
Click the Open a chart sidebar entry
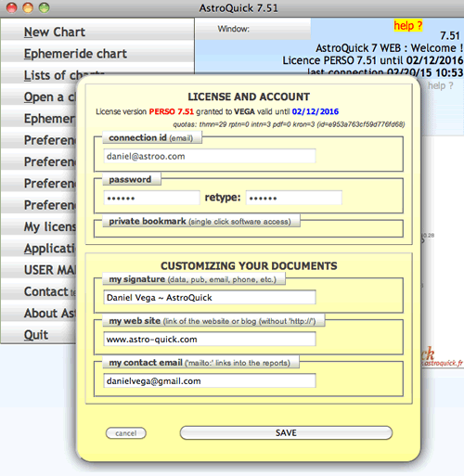coord(38,97)
